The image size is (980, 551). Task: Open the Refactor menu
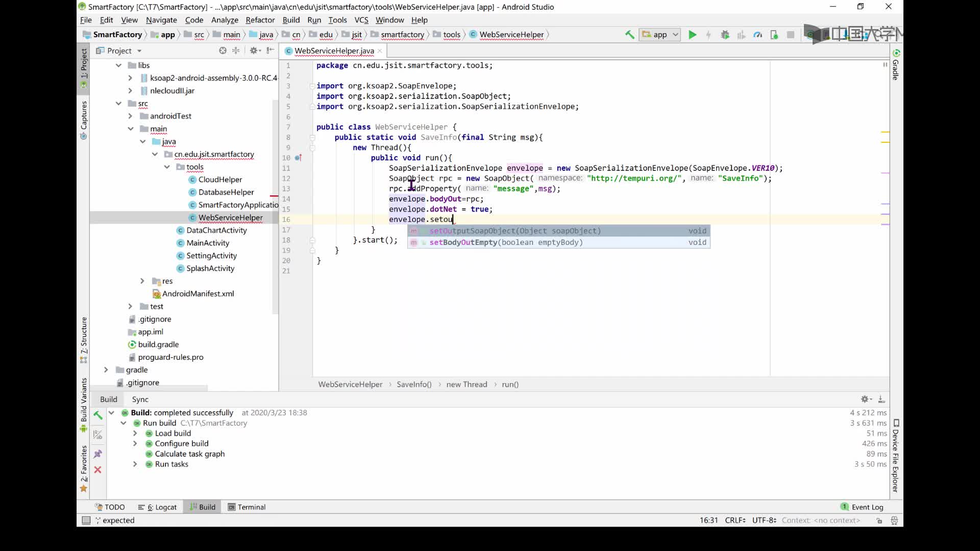click(x=260, y=20)
